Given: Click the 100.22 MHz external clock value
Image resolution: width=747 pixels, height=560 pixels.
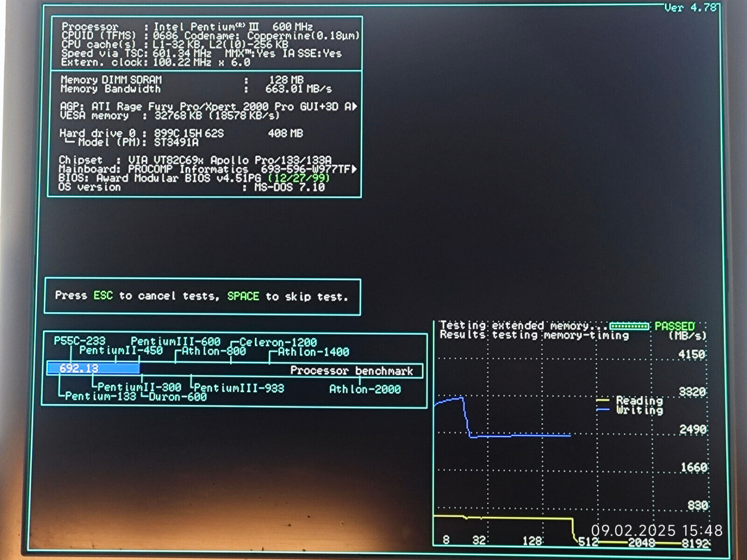Looking at the screenshot, I should coord(182,62).
